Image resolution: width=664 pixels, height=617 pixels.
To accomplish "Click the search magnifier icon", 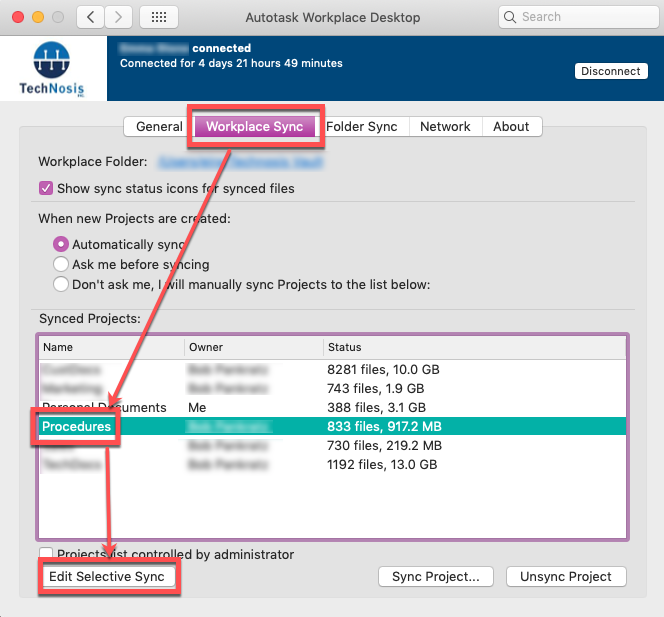I will (510, 17).
